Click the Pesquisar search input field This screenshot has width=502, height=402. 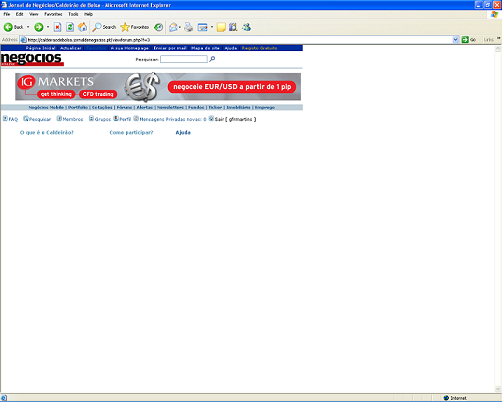(x=184, y=59)
